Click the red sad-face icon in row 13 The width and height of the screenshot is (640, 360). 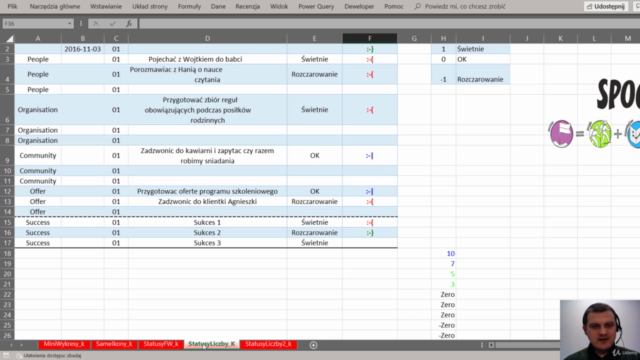(370, 202)
